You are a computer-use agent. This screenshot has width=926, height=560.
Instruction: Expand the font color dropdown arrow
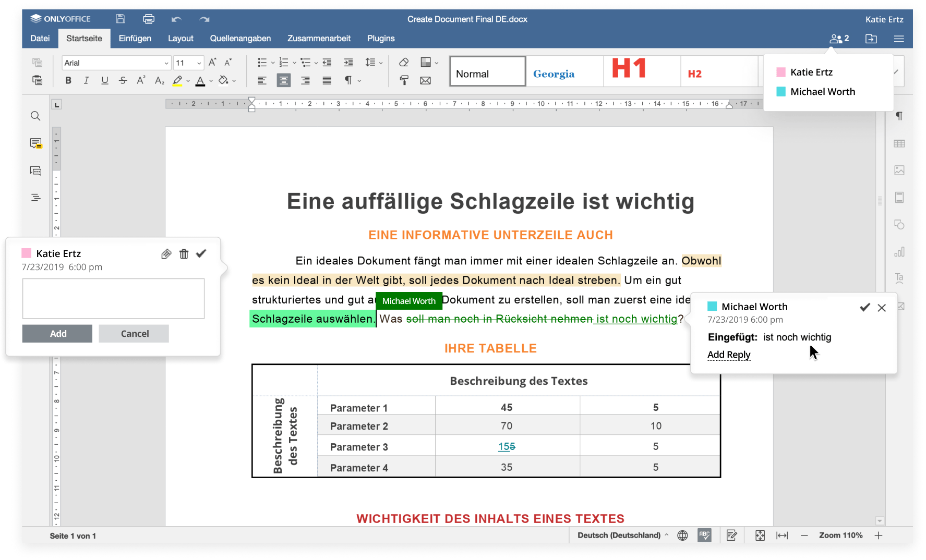click(x=211, y=81)
